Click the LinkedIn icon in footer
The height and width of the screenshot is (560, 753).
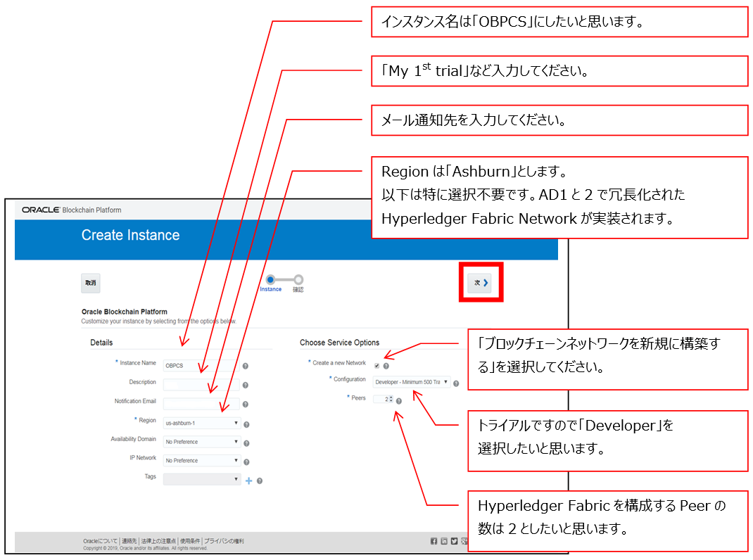444,541
